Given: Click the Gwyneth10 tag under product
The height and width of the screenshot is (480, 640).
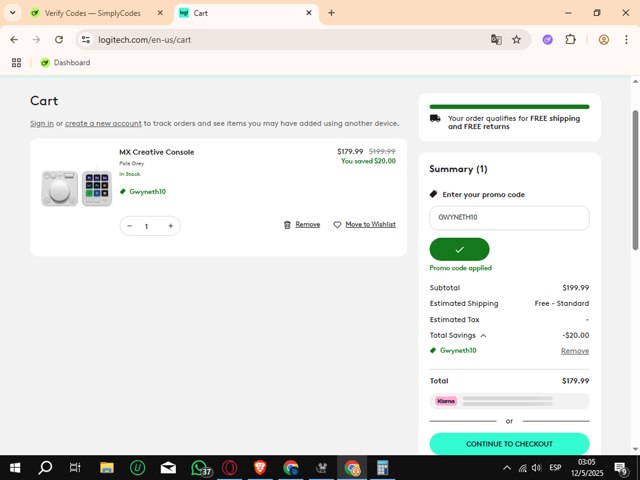Looking at the screenshot, I should click(x=143, y=191).
